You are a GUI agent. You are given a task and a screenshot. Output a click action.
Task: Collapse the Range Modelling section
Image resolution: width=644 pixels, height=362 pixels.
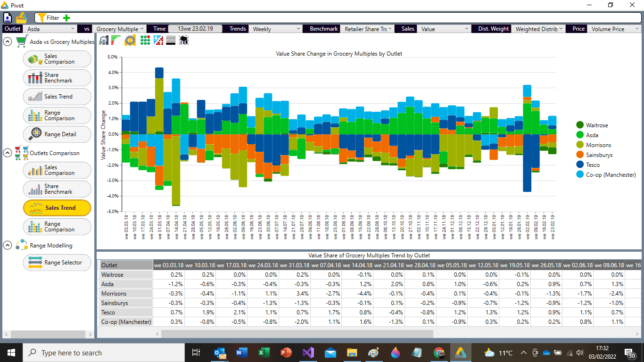point(8,245)
